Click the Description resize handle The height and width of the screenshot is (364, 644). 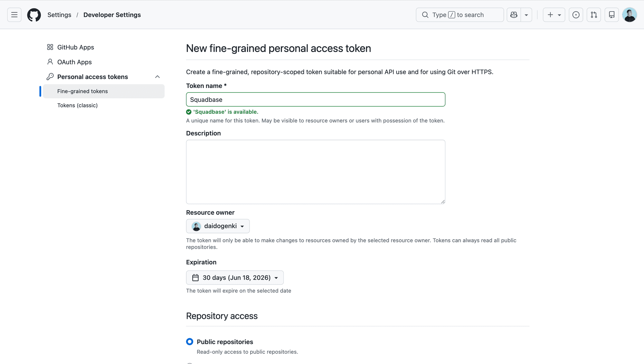click(443, 202)
